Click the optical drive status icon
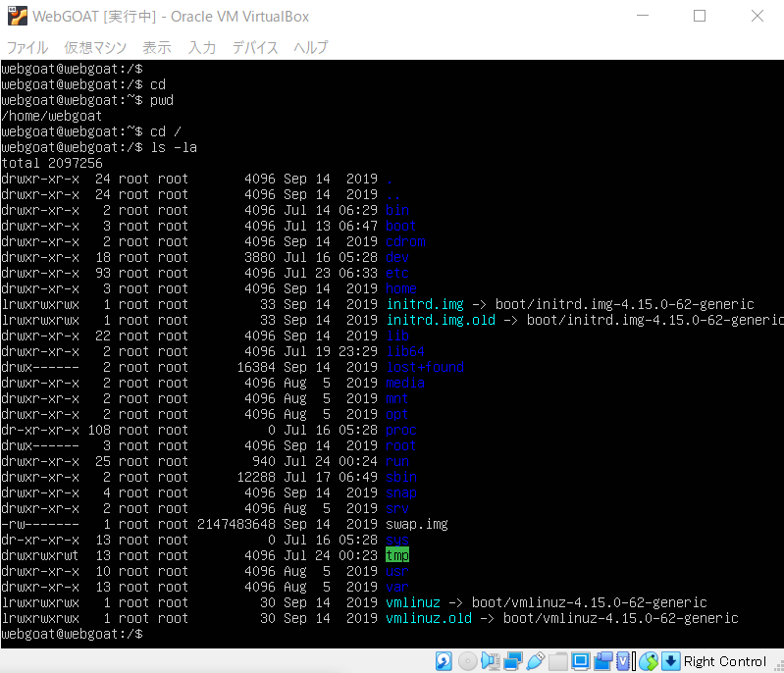Viewport: 784px width, 673px height. point(467,661)
